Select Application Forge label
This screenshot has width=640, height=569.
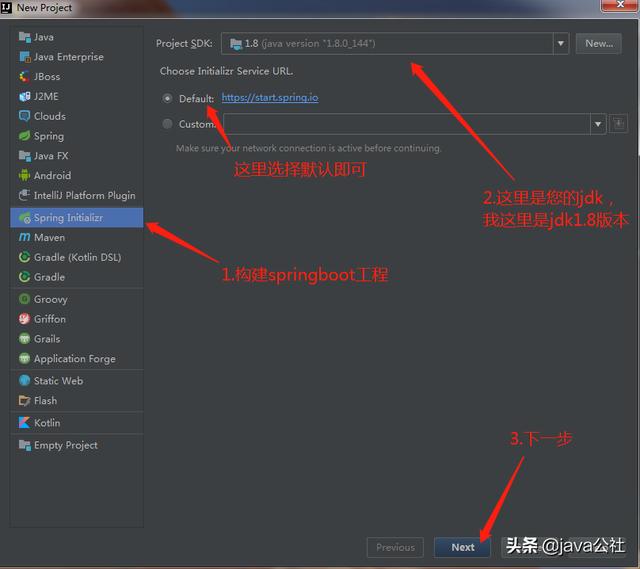(x=75, y=359)
